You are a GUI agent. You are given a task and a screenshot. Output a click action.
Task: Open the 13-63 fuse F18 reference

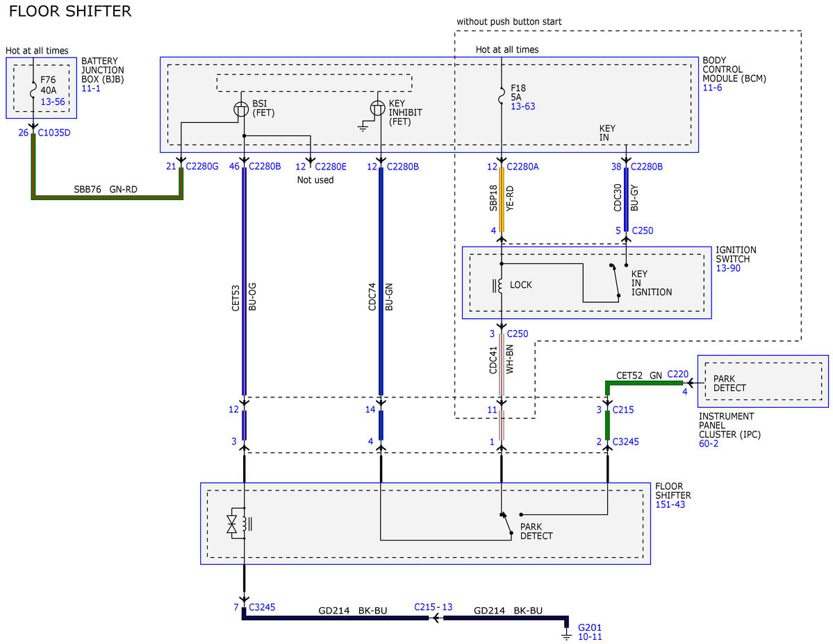tap(522, 106)
